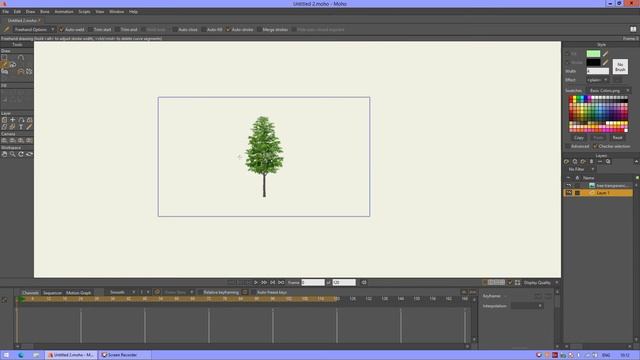The image size is (640, 360).
Task: Open the Onion Skins dropdown
Action: pyautogui.click(x=178, y=292)
